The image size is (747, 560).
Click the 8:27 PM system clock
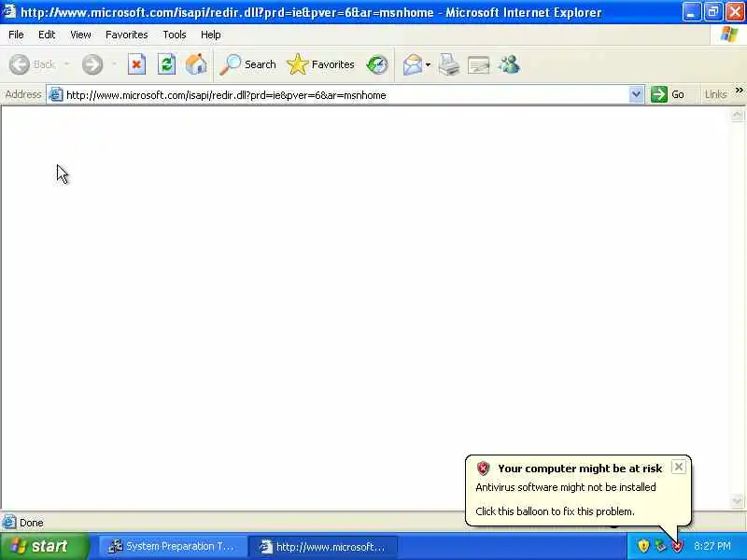click(712, 546)
